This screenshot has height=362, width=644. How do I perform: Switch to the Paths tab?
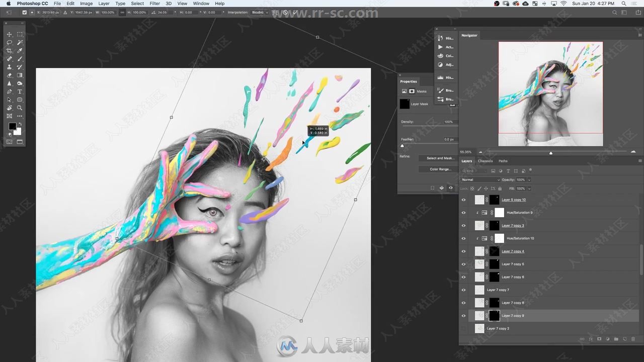point(503,161)
